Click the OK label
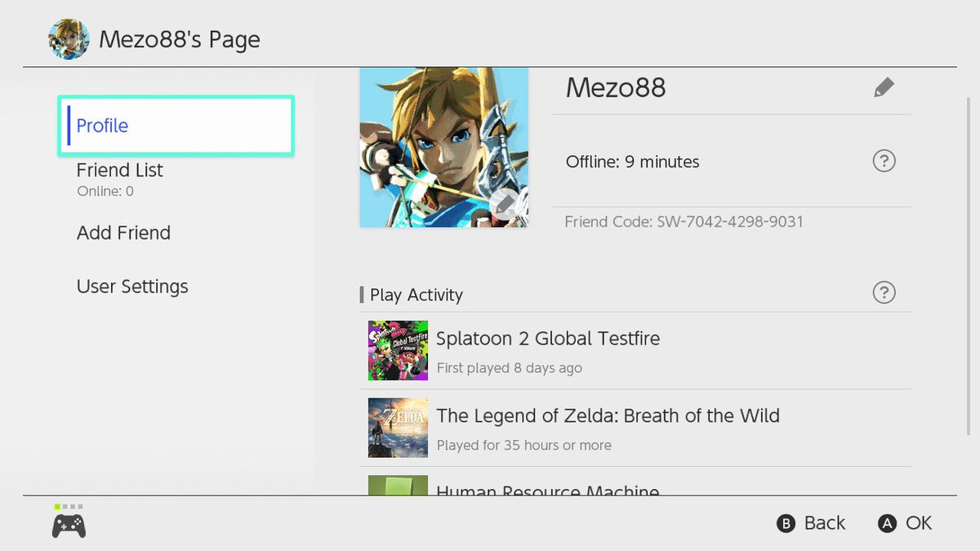The height and width of the screenshot is (551, 980). coord(919,523)
